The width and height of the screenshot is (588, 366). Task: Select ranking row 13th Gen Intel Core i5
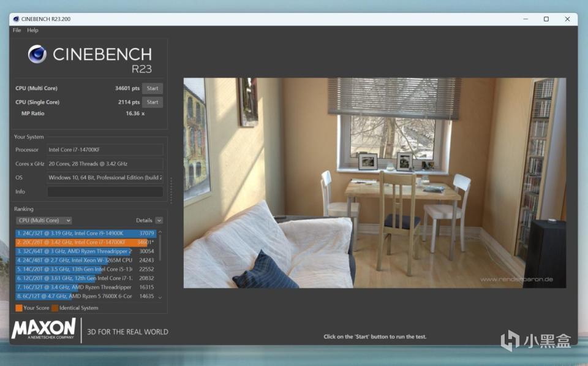86,269
